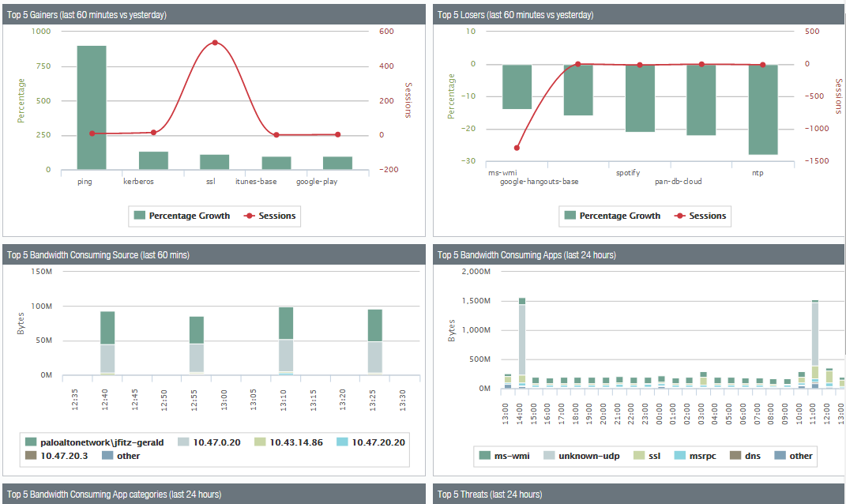Click the 10.47.20.20 legend marker

point(342,442)
